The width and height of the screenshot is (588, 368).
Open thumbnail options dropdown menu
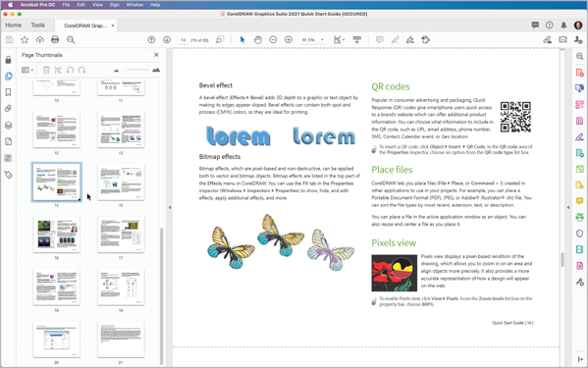click(27, 70)
